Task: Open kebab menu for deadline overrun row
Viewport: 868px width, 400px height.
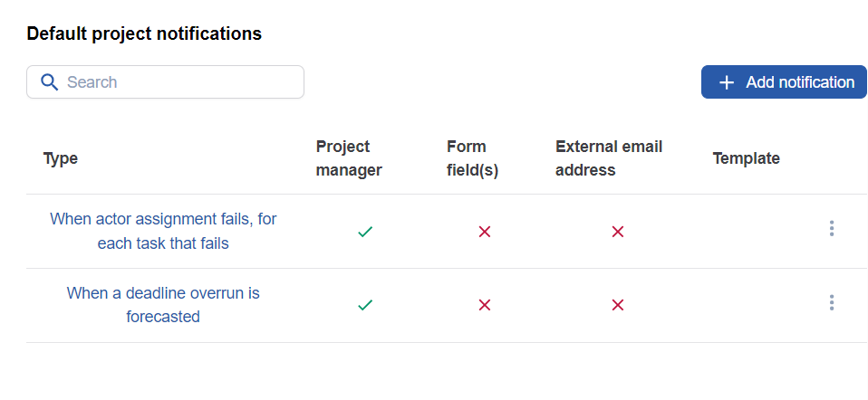Action: point(831,303)
